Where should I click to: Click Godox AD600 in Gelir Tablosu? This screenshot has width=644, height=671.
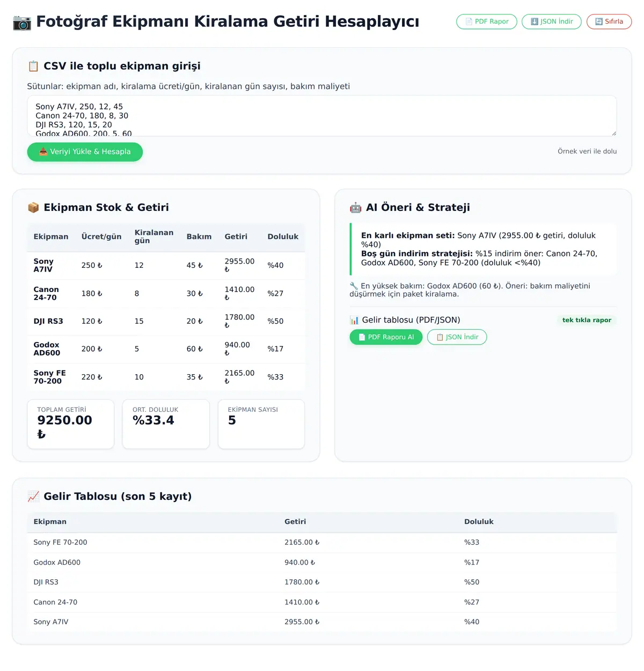coord(57,563)
